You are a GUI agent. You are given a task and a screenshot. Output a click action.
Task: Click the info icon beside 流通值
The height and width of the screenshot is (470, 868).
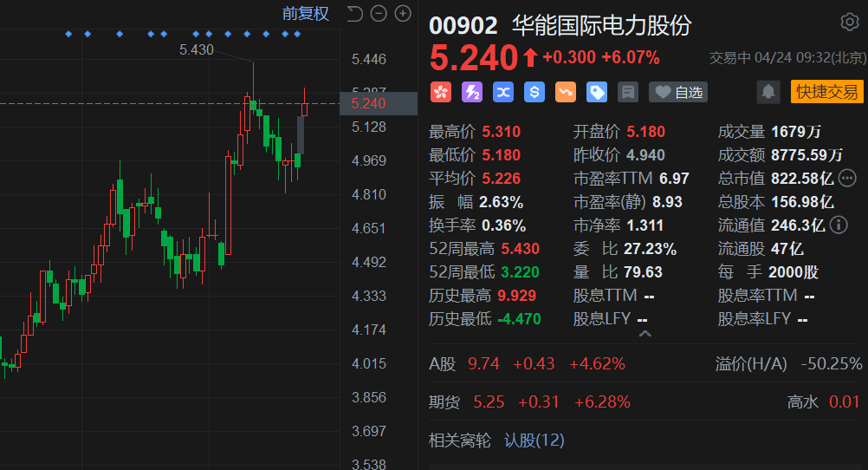(x=839, y=225)
